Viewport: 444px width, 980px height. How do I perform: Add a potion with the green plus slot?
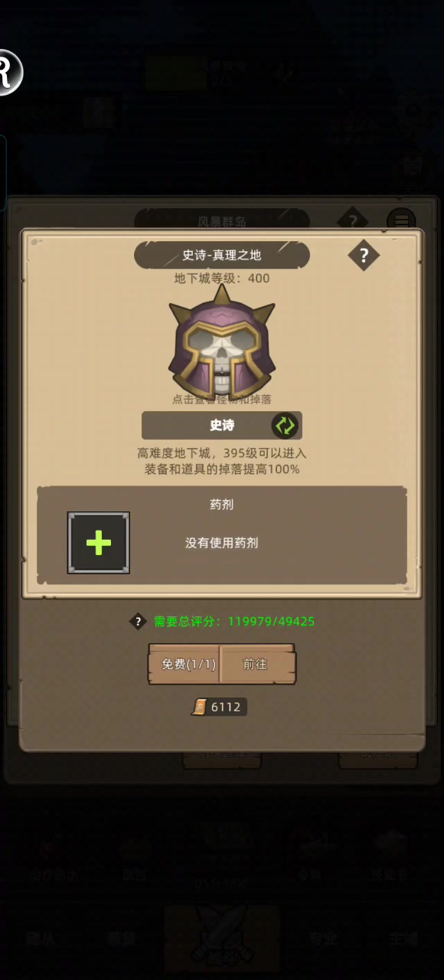click(x=99, y=543)
